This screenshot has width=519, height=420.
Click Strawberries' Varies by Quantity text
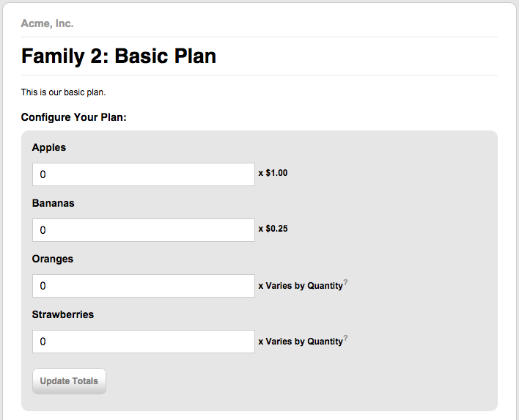click(301, 342)
